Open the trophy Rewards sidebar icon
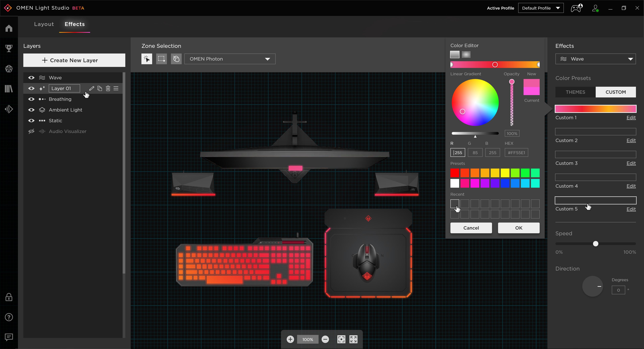This screenshot has width=644, height=349. 9,48
